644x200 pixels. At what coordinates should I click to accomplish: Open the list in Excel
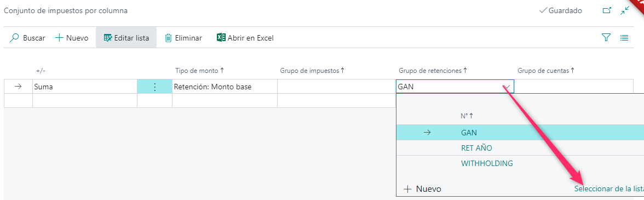tap(245, 38)
